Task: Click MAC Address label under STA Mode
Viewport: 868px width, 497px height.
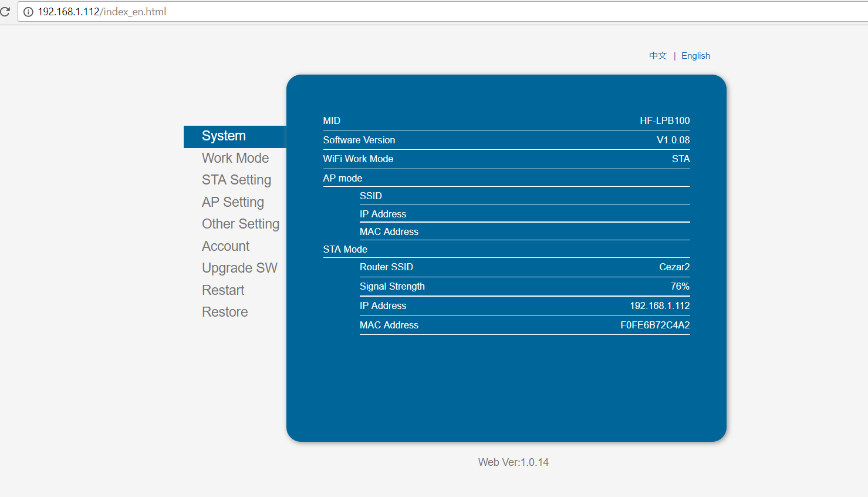Action: [389, 325]
